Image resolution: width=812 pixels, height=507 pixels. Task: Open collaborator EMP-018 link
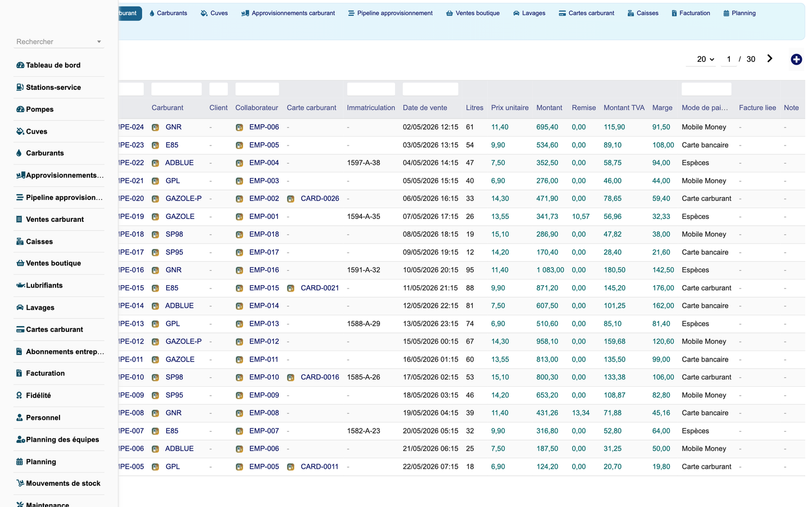264,234
